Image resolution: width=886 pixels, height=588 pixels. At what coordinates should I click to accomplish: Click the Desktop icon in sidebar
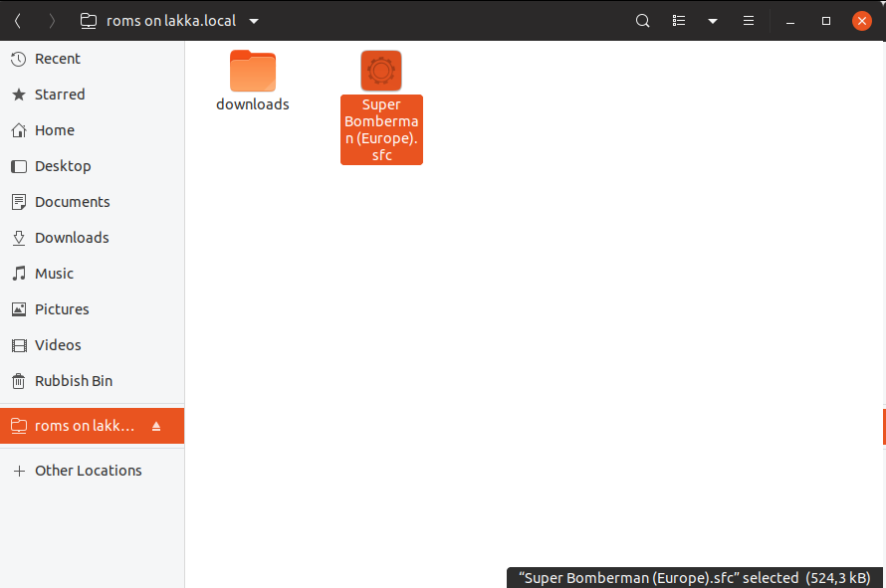pos(19,166)
